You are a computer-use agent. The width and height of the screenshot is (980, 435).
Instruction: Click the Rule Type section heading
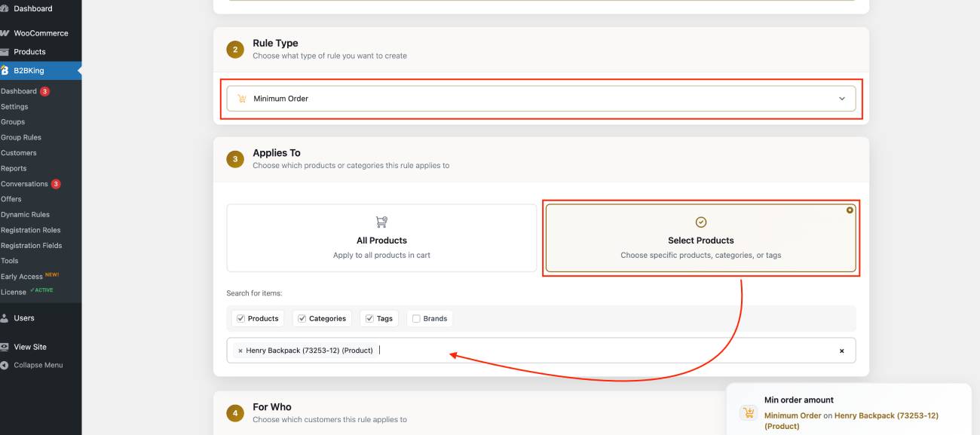click(x=275, y=43)
